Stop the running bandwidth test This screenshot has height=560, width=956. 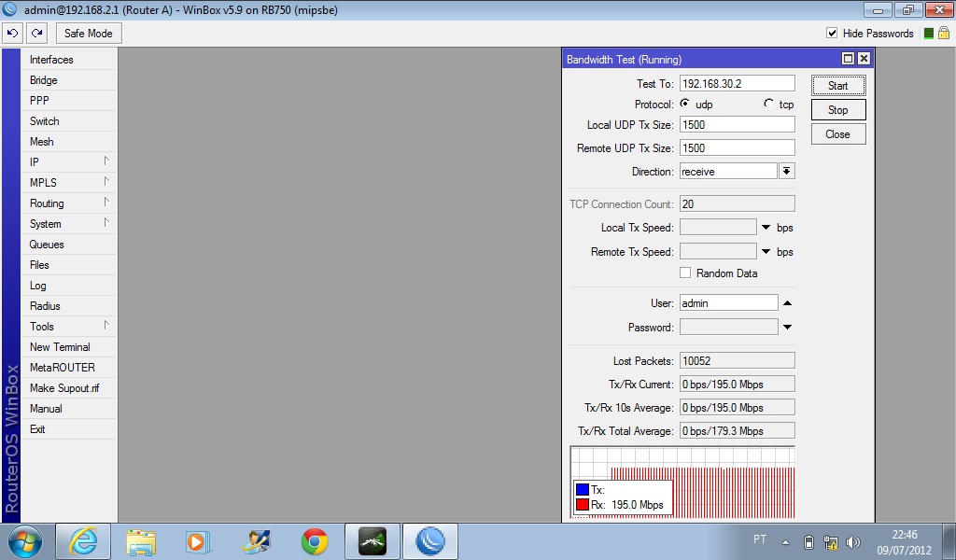click(837, 110)
